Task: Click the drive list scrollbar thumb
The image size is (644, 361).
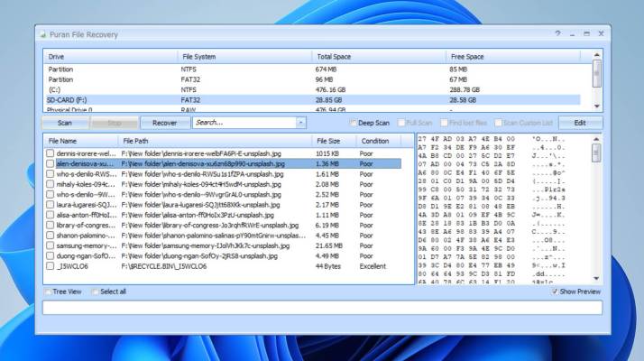Action: 596,73
